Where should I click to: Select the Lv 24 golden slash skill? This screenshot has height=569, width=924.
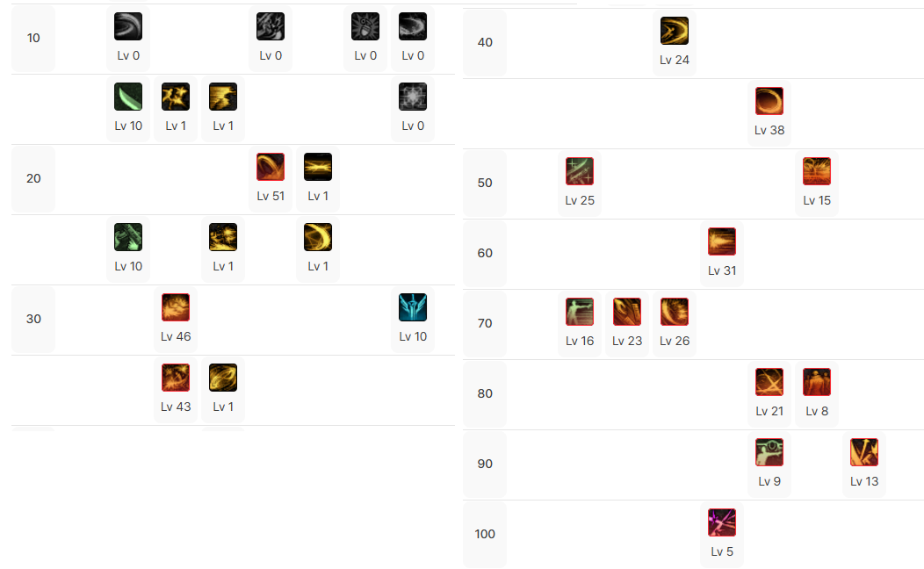point(675,31)
